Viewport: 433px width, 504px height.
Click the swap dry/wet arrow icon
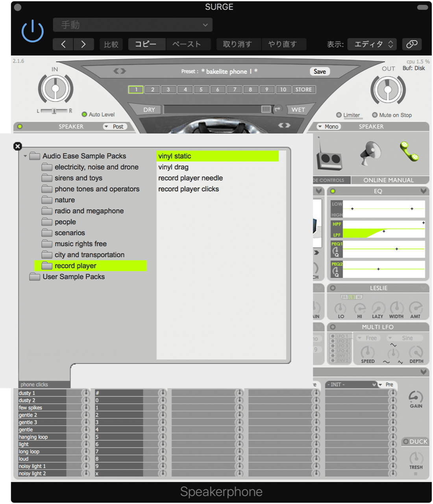[x=278, y=109]
